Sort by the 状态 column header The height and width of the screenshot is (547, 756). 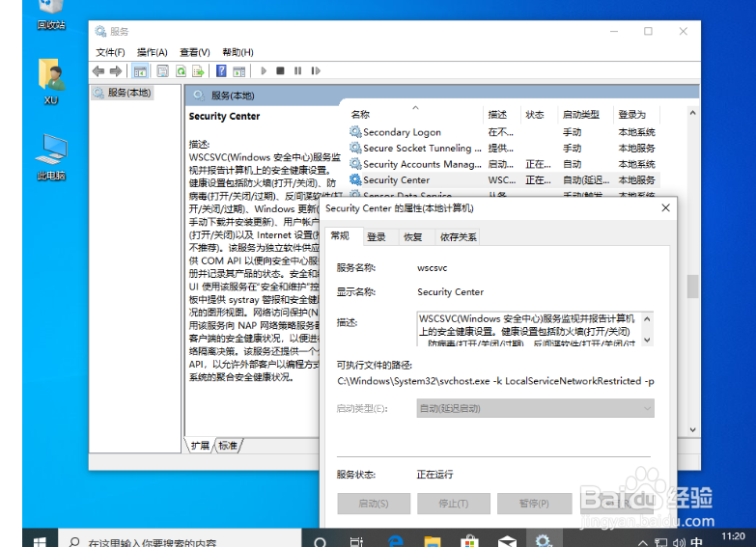coord(539,114)
